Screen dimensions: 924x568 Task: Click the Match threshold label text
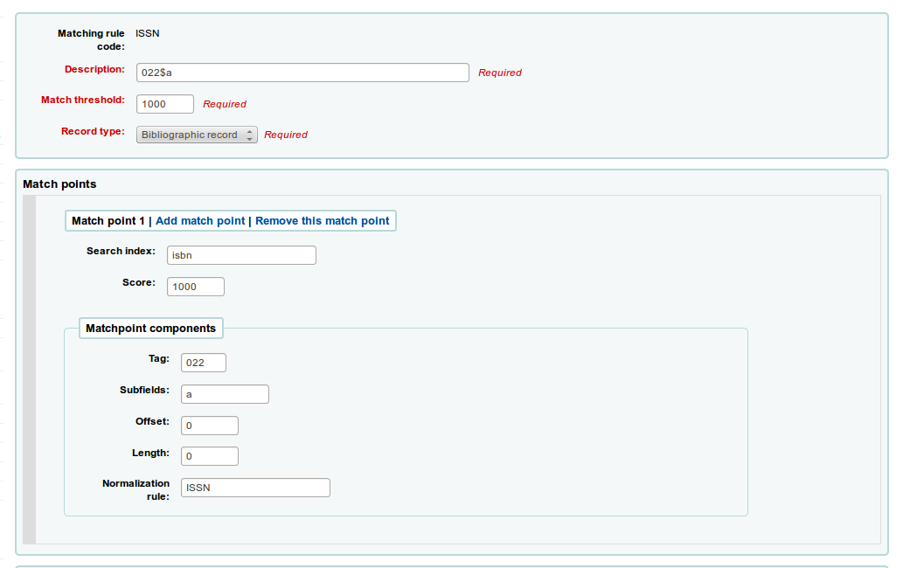click(x=83, y=100)
